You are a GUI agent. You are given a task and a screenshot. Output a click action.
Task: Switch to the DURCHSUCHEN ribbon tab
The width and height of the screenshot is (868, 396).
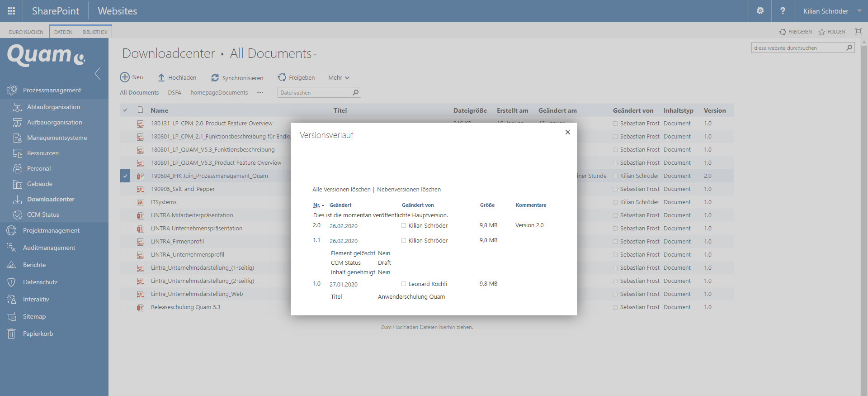coord(26,32)
